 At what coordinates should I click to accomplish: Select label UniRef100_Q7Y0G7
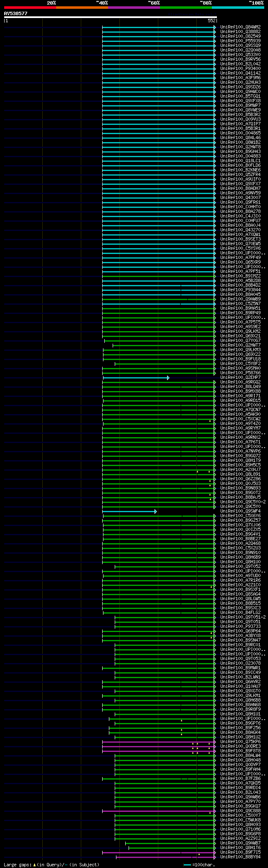click(x=240, y=341)
